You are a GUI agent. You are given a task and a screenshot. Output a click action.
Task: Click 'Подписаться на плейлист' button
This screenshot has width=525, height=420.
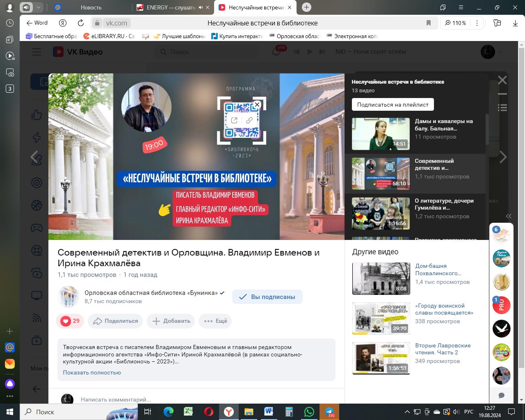(393, 105)
